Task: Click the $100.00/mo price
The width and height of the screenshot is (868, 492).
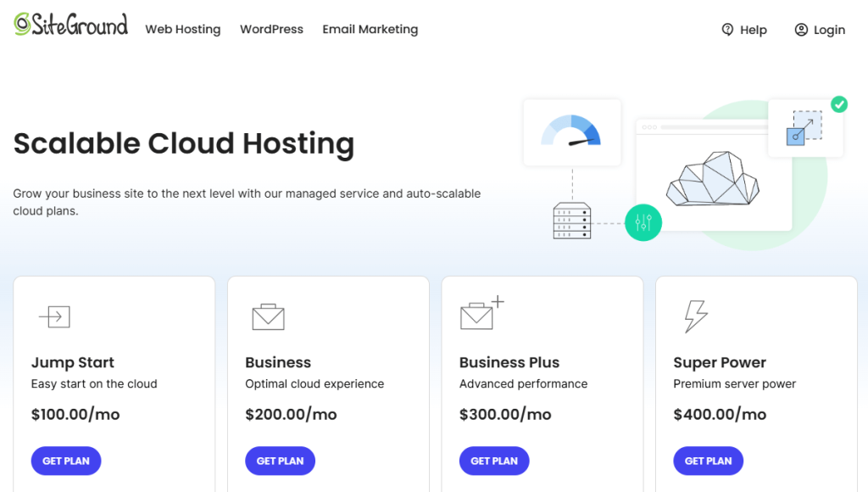Action: click(75, 415)
